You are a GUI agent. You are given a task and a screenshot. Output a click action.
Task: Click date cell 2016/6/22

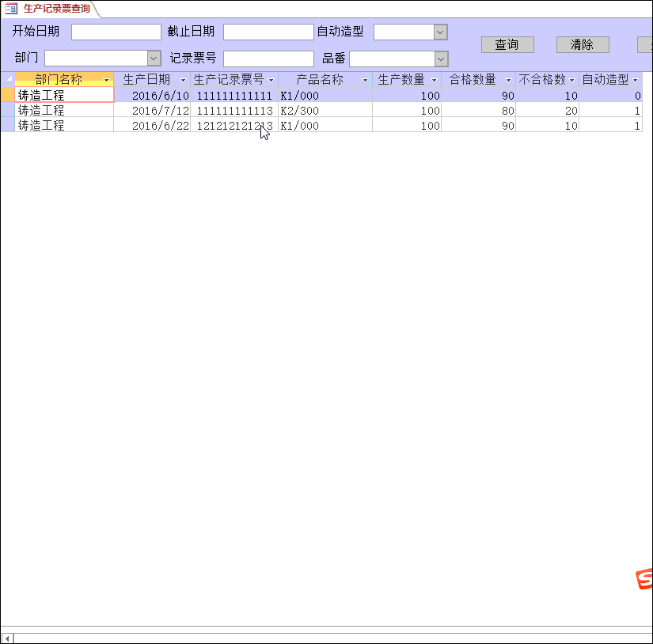click(x=152, y=125)
